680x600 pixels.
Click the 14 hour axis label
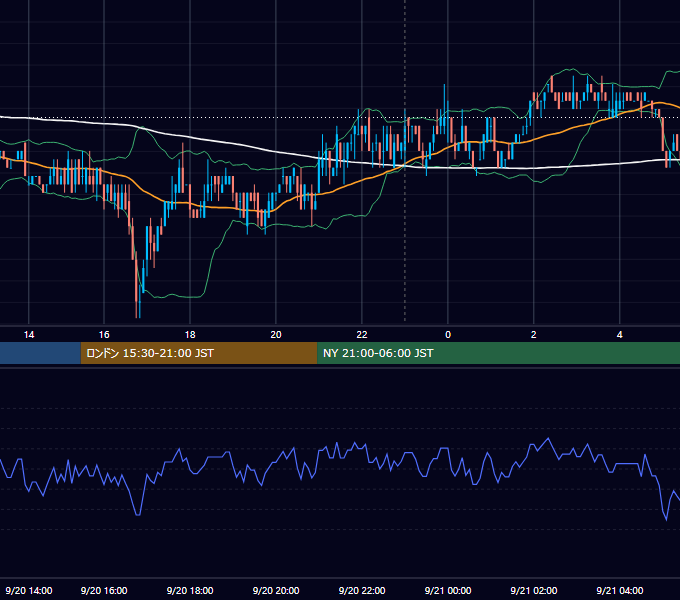click(x=29, y=335)
